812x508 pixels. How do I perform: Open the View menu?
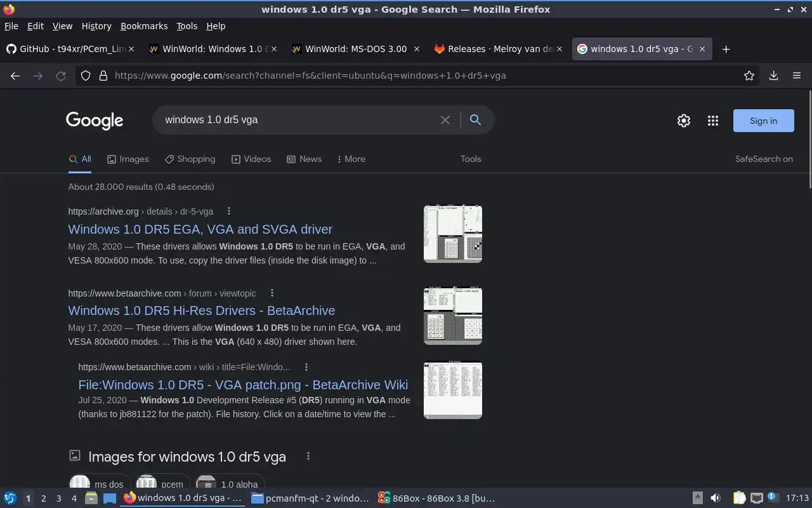[62, 26]
